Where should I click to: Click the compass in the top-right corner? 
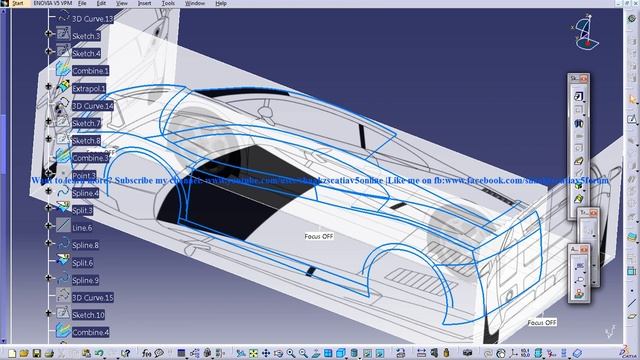(x=586, y=33)
